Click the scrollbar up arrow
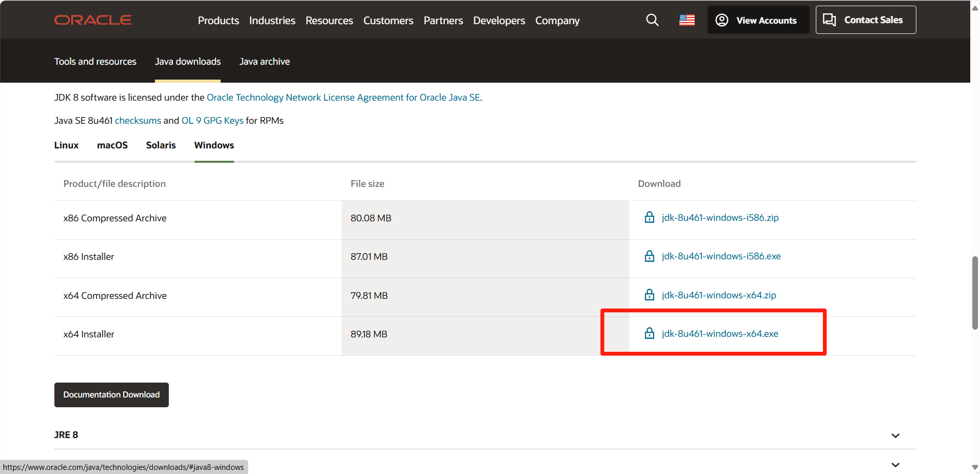The height and width of the screenshot is (474, 980). click(975, 8)
